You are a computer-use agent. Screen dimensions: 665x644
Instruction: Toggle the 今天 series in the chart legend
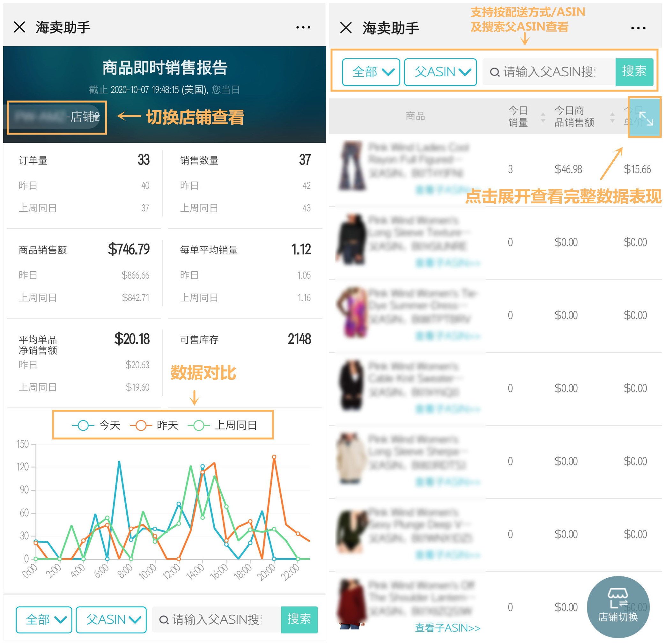(96, 425)
